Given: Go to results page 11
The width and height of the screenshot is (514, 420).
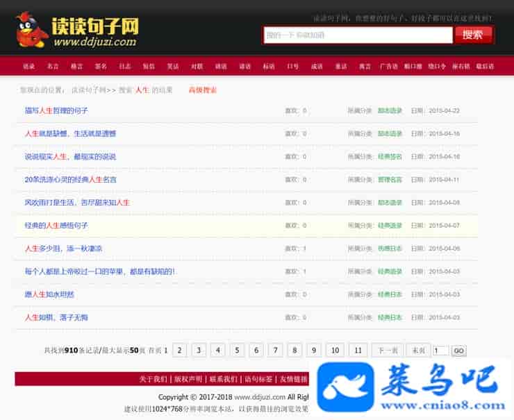Looking at the screenshot, I should (x=358, y=350).
